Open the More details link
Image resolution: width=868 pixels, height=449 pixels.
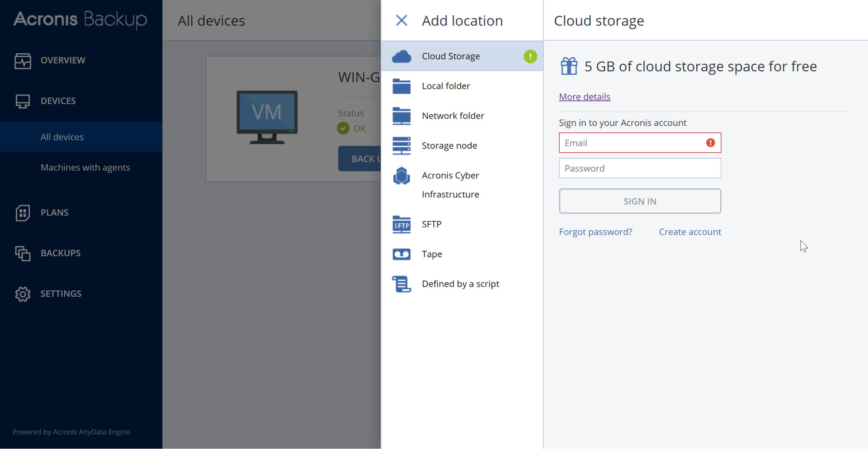584,97
